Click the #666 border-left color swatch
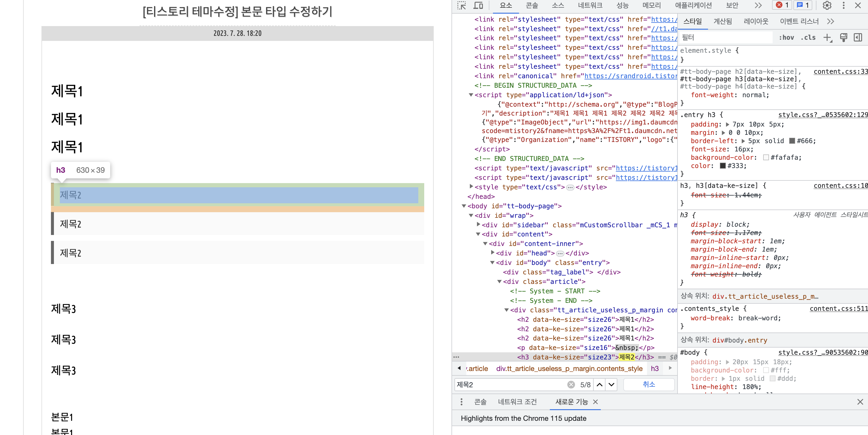Viewport: 868px width, 435px height. [792, 141]
